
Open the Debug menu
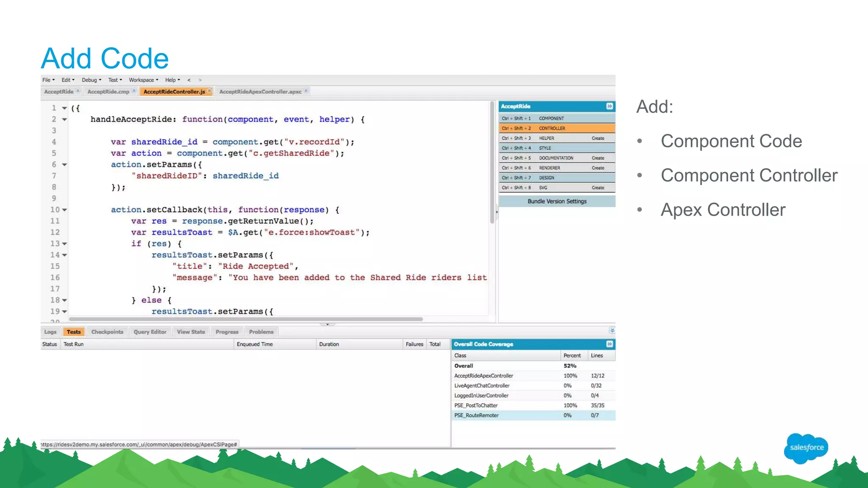point(92,80)
